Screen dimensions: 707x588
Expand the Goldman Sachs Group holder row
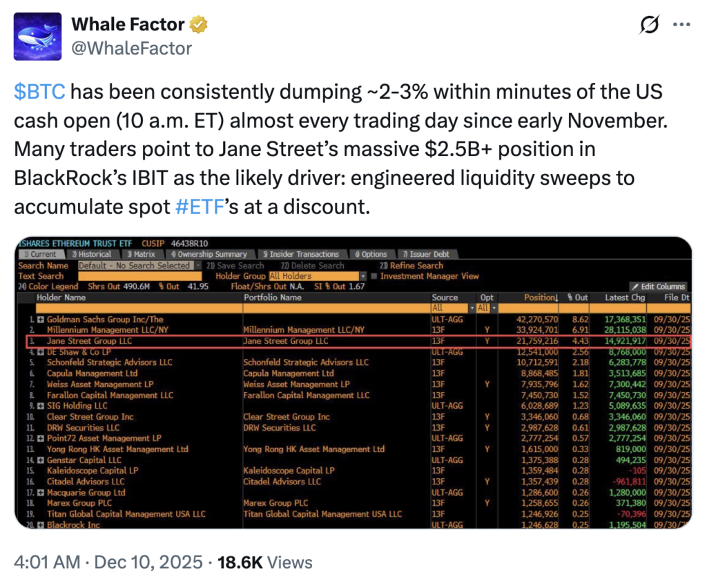point(41,320)
